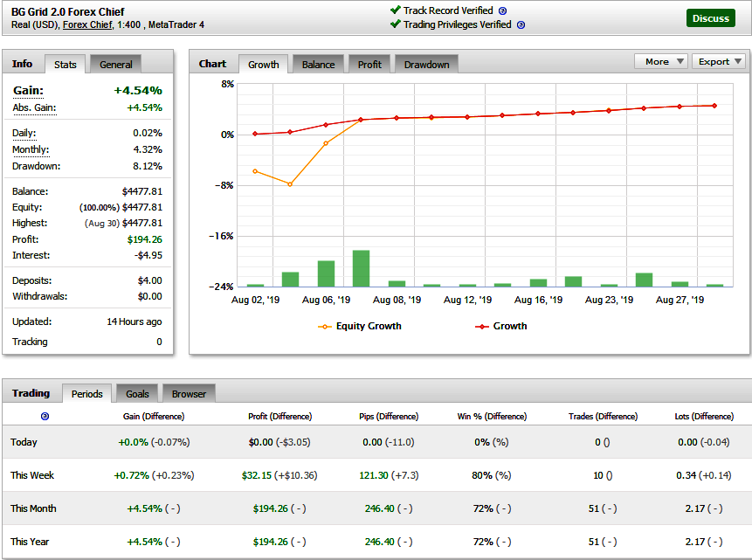Select the Profit chart tab
Screen dimensions: 752x560
coord(369,65)
